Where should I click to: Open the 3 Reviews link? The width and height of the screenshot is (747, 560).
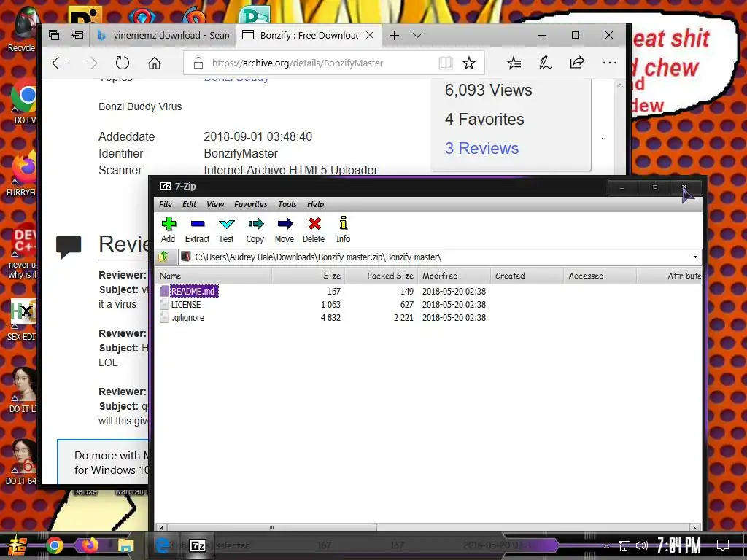click(x=481, y=148)
